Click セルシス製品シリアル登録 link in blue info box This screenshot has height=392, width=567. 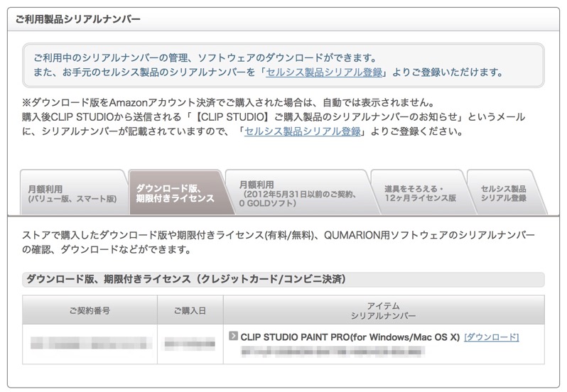coord(325,72)
